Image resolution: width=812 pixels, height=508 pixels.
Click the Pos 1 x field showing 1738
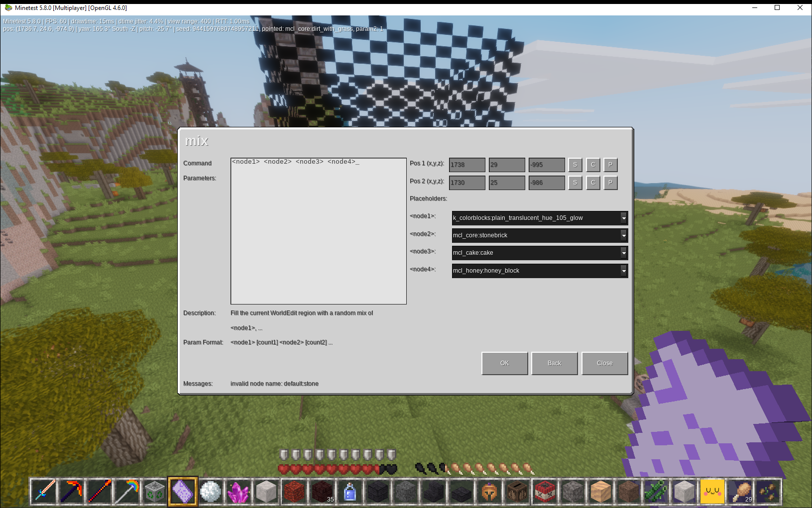[x=467, y=165]
